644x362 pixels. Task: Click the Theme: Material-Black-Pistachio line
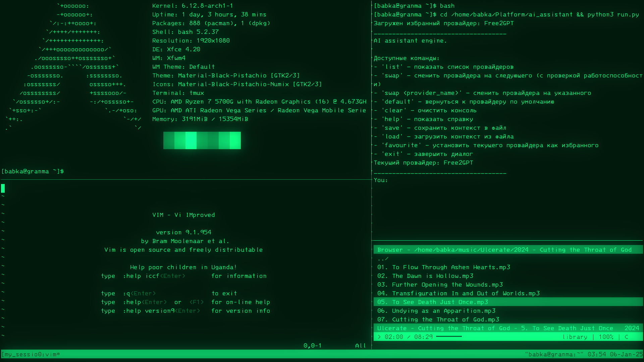pos(226,75)
